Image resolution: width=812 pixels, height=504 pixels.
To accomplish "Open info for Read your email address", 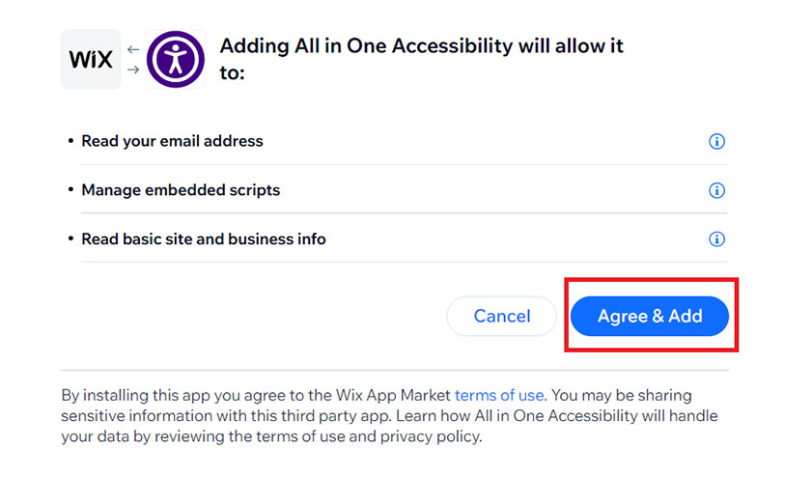I will pyautogui.click(x=716, y=142).
